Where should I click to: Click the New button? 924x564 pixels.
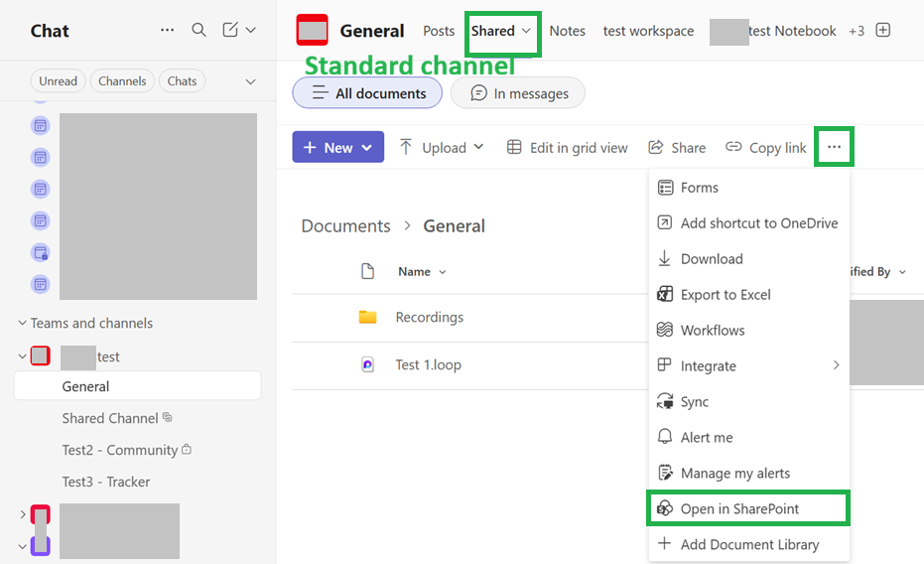click(x=338, y=147)
